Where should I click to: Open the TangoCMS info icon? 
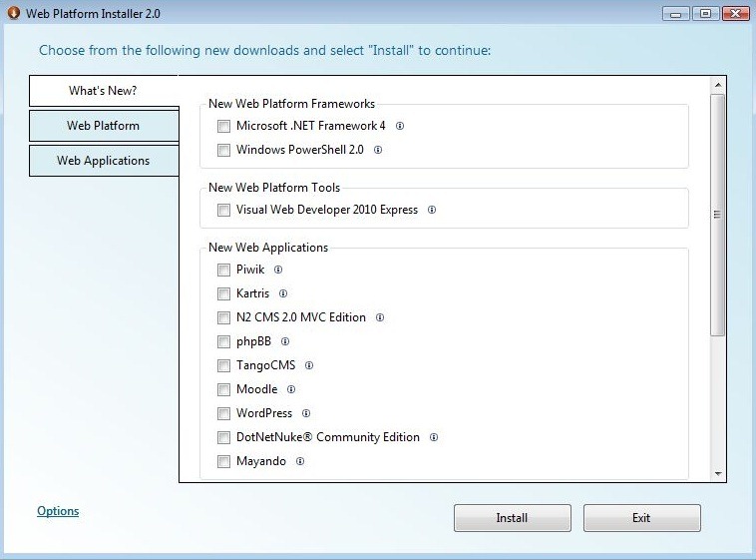[x=309, y=365]
